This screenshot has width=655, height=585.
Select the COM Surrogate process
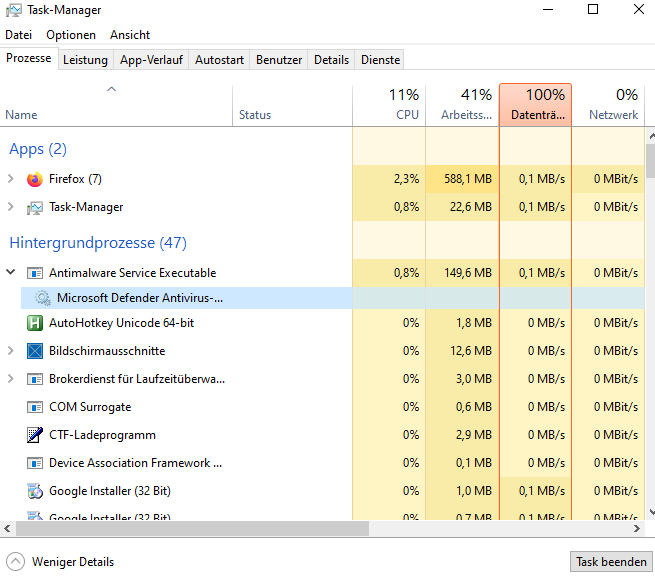point(322,407)
